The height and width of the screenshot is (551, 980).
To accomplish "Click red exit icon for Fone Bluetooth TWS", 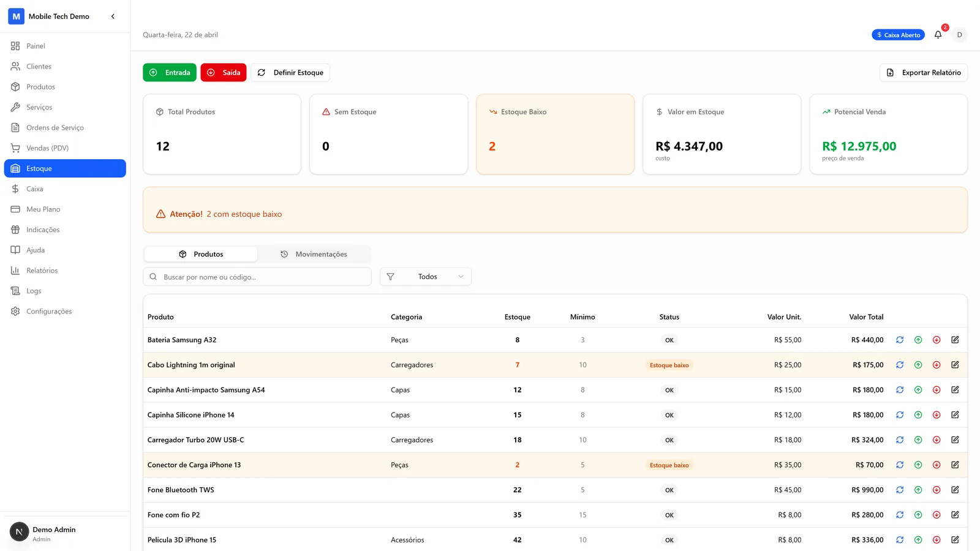I will (937, 490).
